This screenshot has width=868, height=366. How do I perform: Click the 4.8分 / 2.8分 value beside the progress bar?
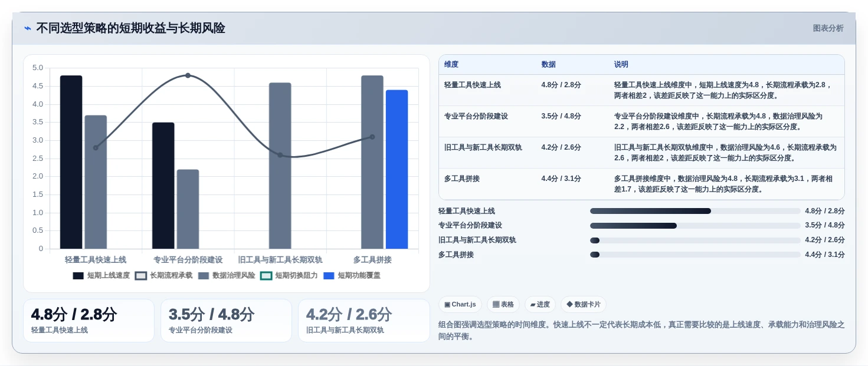[x=825, y=211]
